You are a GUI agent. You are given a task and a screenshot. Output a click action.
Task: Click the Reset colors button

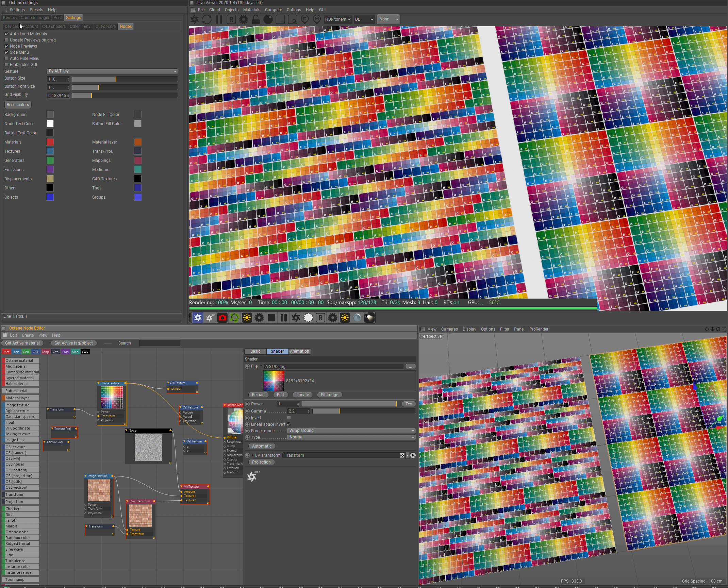[18, 105]
